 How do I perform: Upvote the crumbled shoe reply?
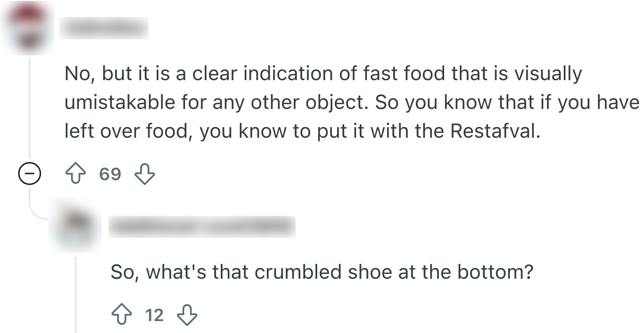122,315
